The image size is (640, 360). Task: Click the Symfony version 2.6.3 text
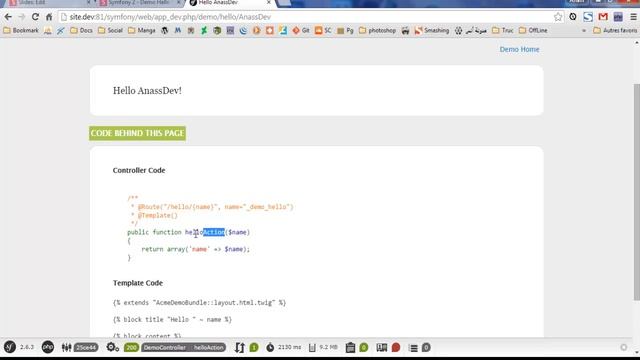tap(27, 347)
